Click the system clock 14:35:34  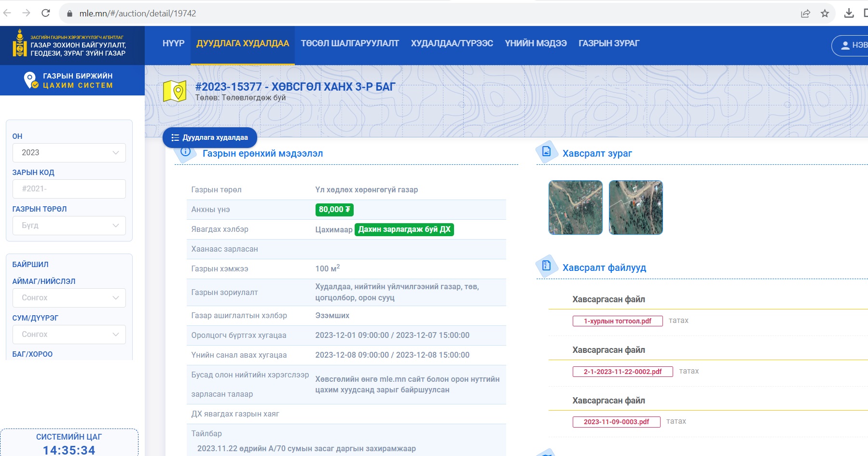[69, 450]
